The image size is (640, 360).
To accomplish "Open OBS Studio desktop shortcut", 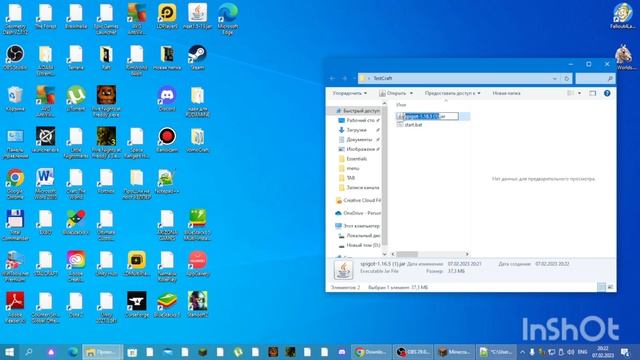I will pos(15,58).
